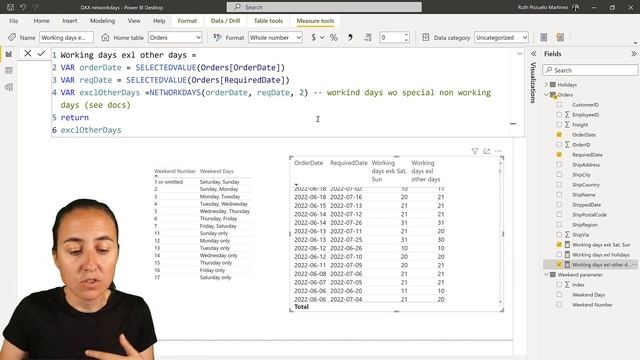Screen dimensions: 640x360
Task: Select the Weekend Number field checkbox
Action: pos(559,304)
